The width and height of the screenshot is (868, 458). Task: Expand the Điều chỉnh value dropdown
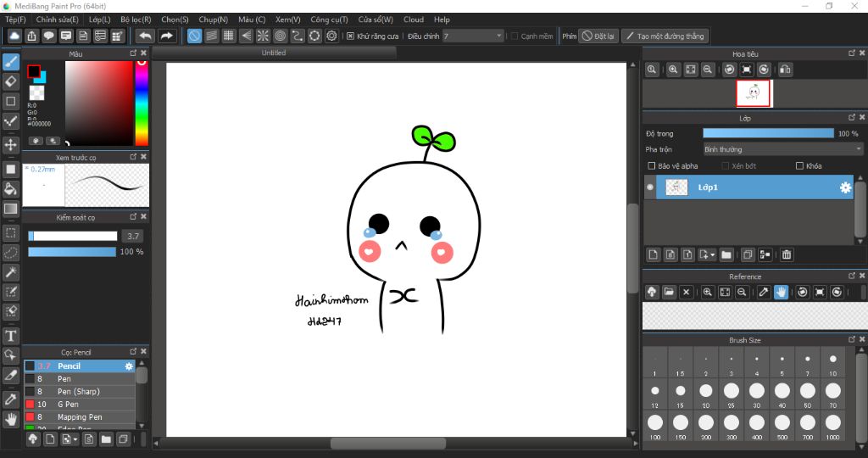coord(498,36)
